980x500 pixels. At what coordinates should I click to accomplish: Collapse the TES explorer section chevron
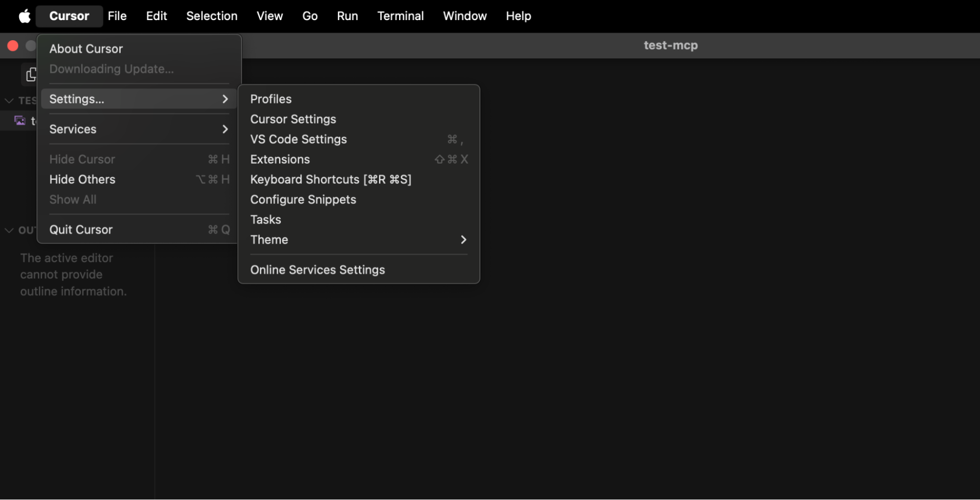9,100
